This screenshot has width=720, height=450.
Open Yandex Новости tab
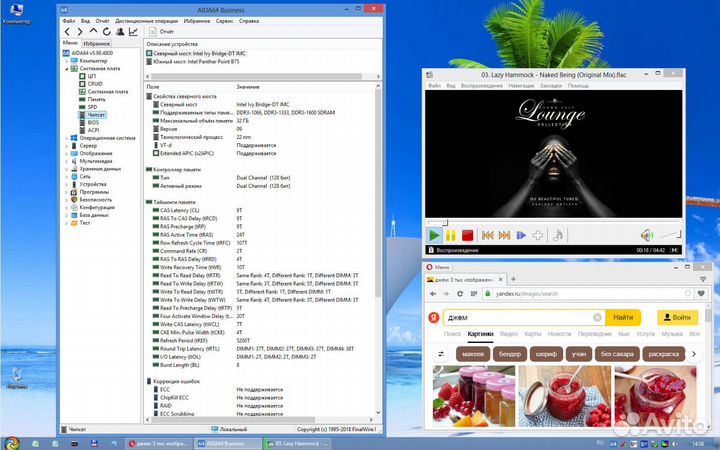[559, 334]
